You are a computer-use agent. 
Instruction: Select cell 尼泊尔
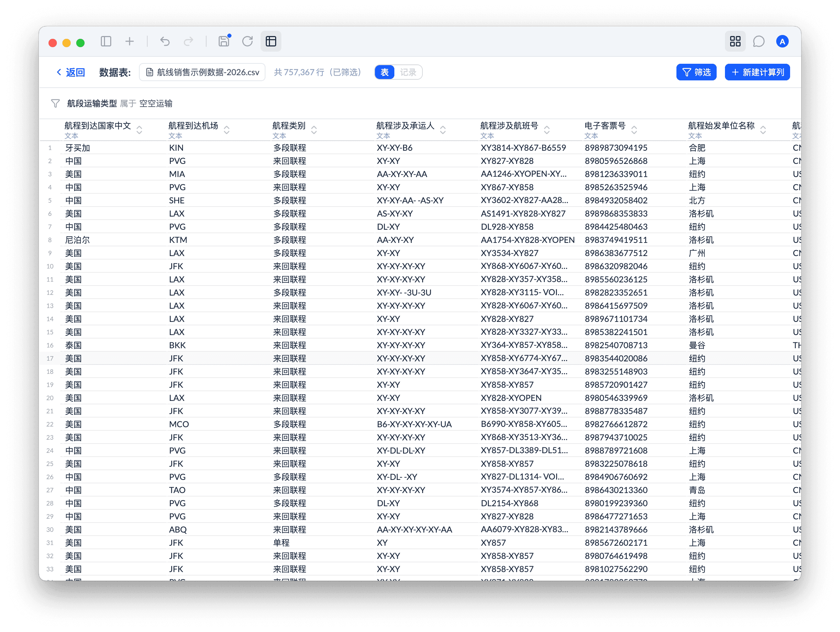pyautogui.click(x=78, y=240)
